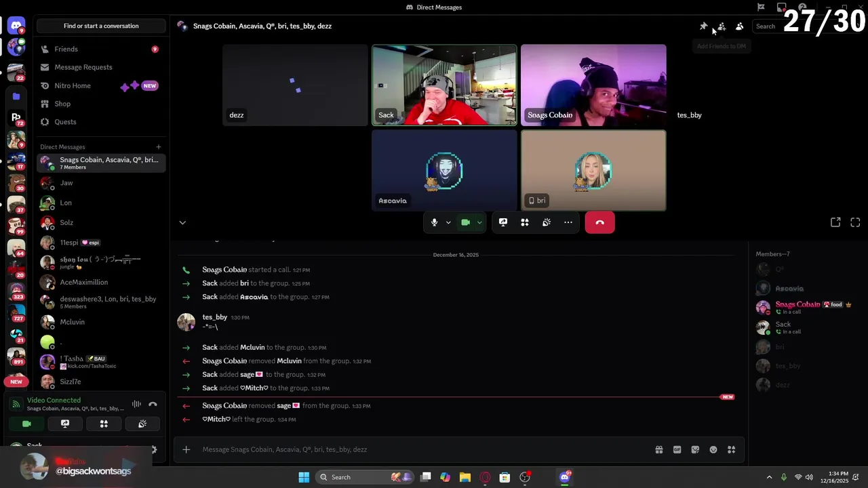Select the bri participant tile

click(593, 170)
